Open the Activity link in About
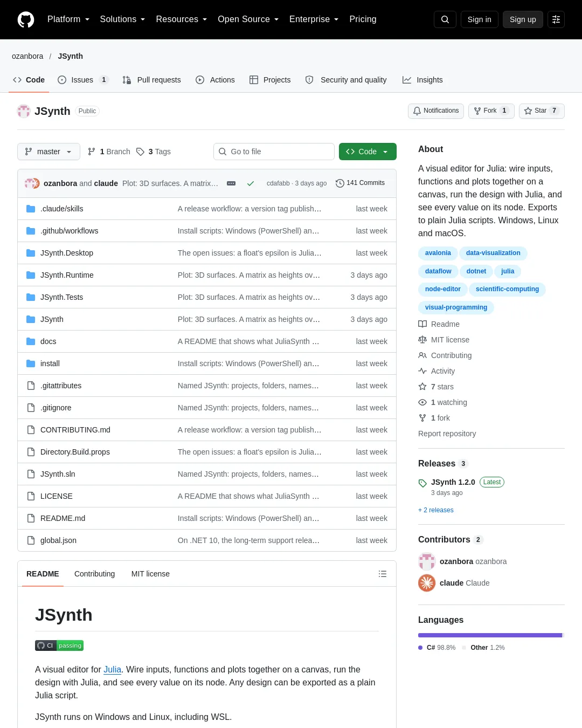 (x=437, y=371)
